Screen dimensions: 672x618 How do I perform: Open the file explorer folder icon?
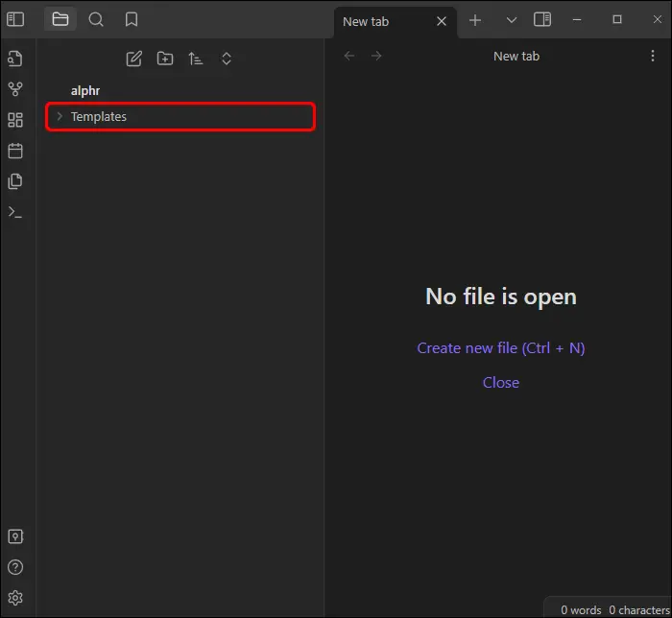60,19
